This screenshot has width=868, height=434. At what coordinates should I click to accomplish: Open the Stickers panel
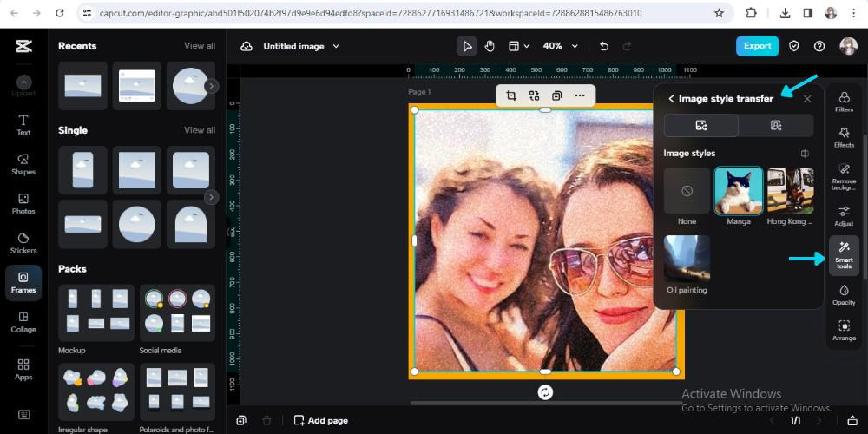coord(23,243)
